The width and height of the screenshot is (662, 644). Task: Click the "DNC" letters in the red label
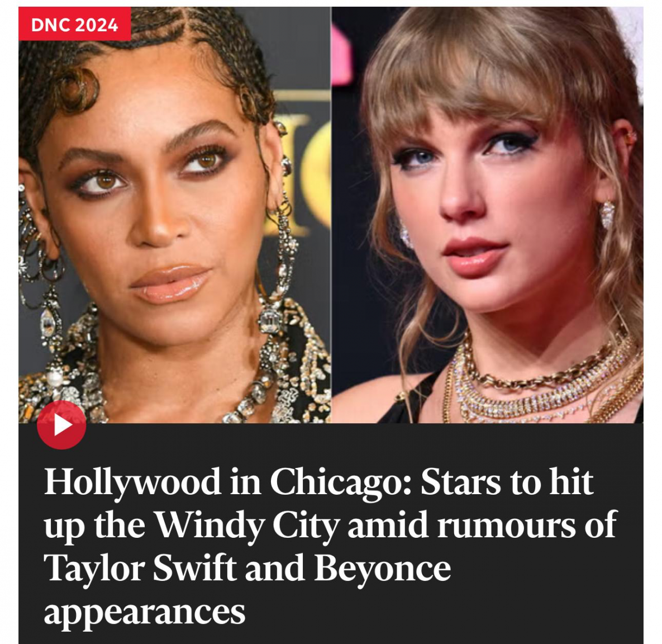coord(51,25)
